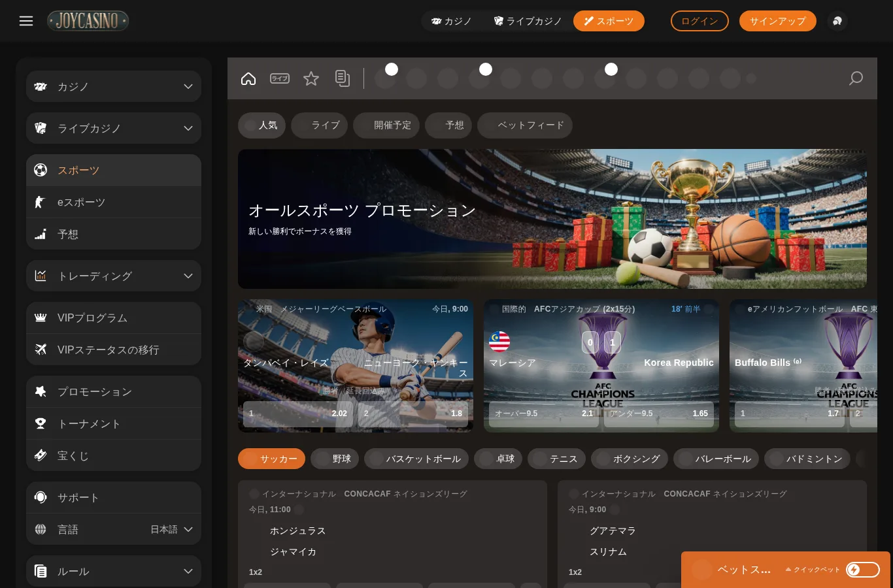Select the ベットフィード tab
The image size is (893, 588).
[x=525, y=125]
